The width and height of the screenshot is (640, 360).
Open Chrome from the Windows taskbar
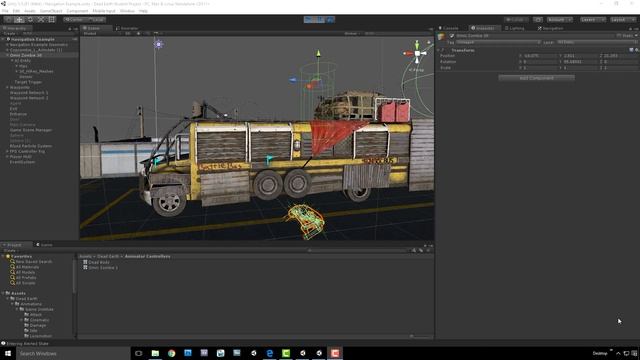point(171,353)
